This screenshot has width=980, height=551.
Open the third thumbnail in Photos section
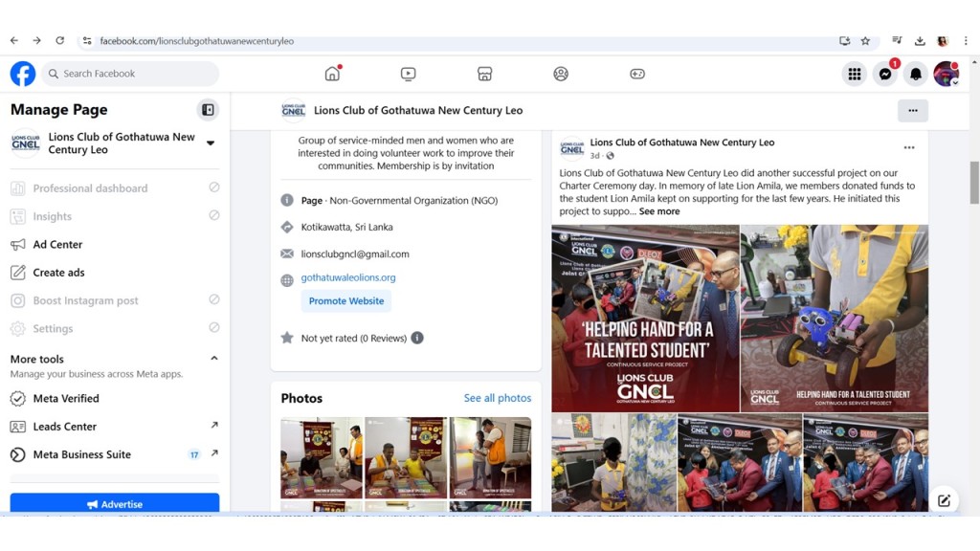(491, 458)
